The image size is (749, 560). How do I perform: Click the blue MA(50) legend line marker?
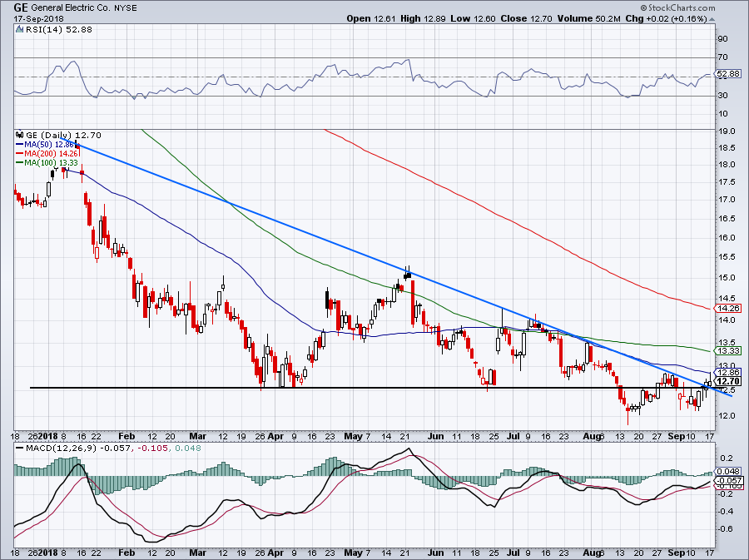pos(20,144)
